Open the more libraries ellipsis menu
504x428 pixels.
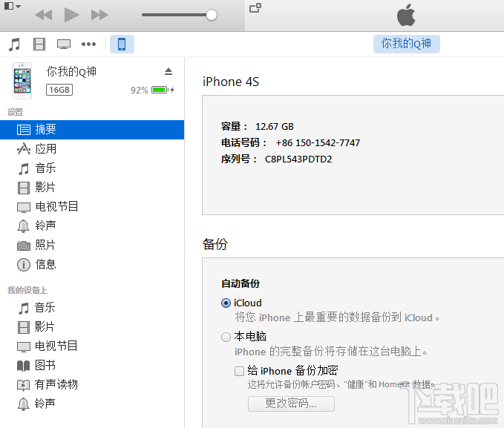[x=88, y=44]
